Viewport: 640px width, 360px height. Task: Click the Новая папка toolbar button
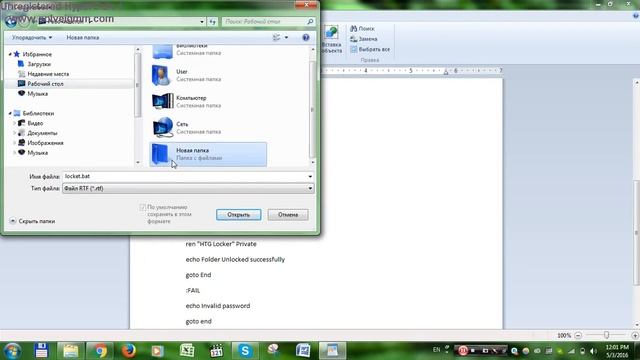(x=82, y=38)
